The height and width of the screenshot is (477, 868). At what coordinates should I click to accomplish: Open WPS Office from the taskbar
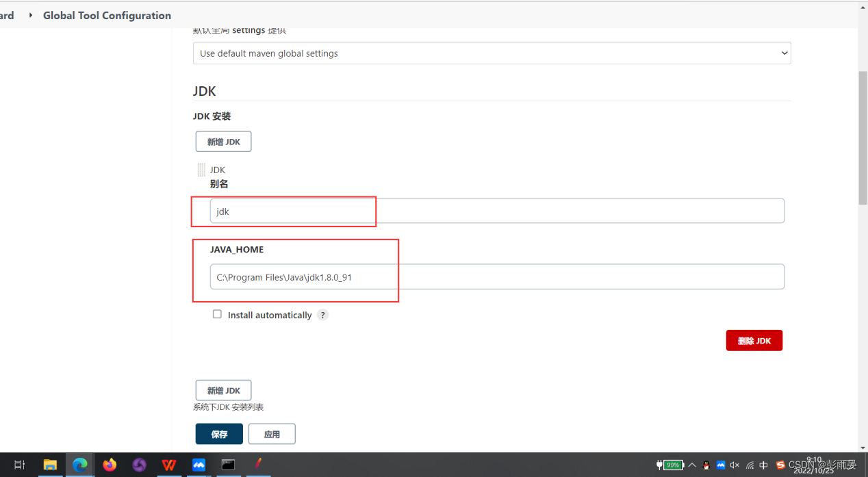168,465
